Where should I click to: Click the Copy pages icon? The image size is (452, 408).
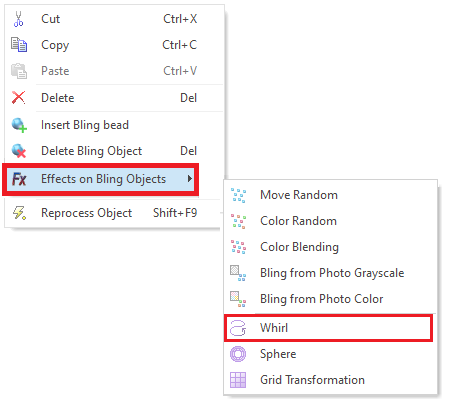tap(19, 45)
